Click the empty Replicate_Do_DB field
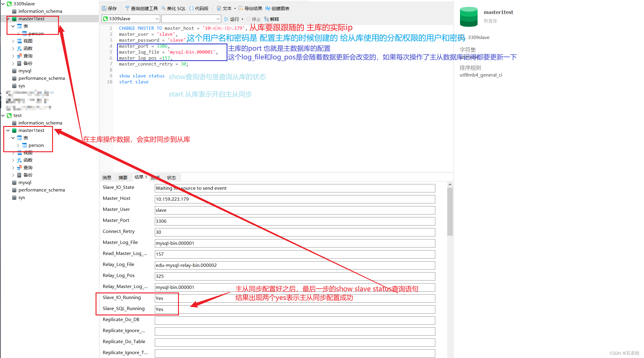The height and width of the screenshot is (358, 644). click(295, 320)
